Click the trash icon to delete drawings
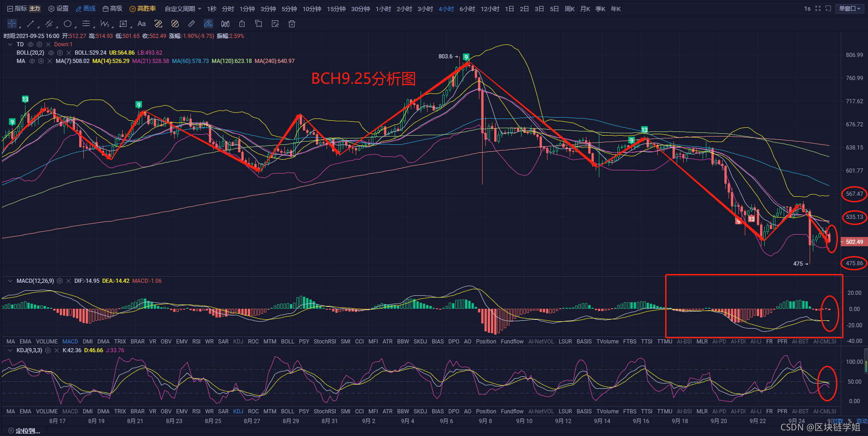This screenshot has width=868, height=436. (292, 24)
